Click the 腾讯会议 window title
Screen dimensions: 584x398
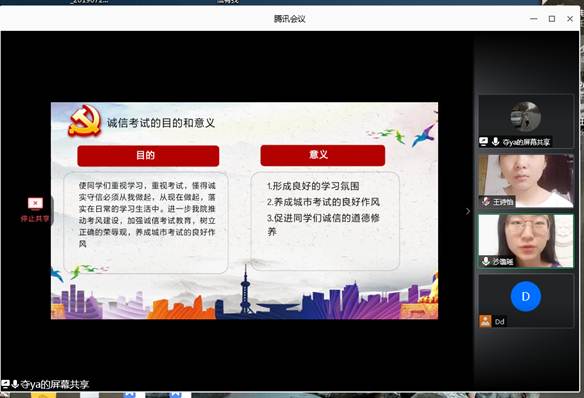coord(289,19)
